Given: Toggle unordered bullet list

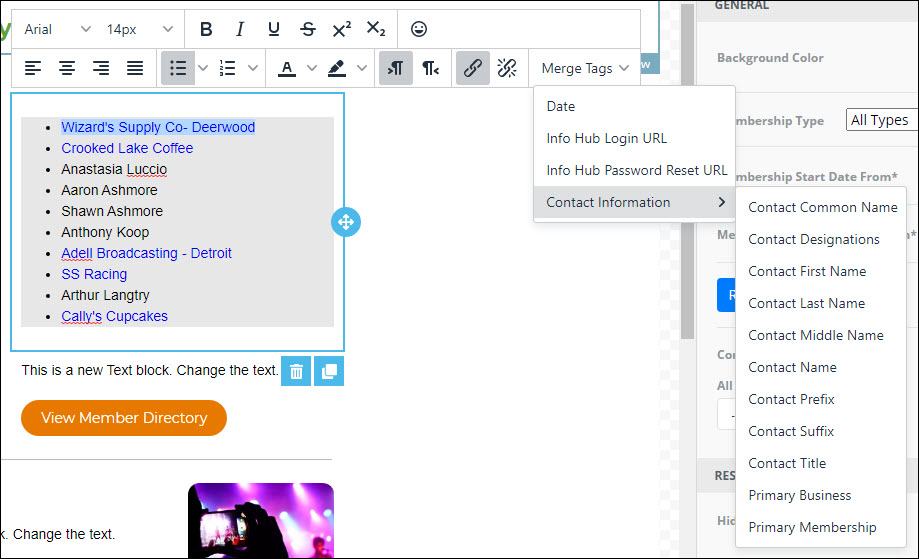Looking at the screenshot, I should (178, 69).
